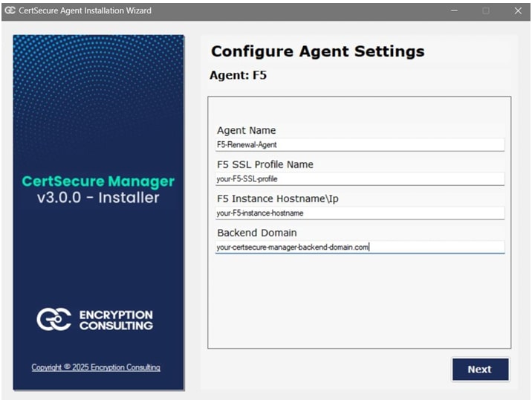Click the 'CertSecure Agent Installation Wizard' window title

click(x=85, y=10)
